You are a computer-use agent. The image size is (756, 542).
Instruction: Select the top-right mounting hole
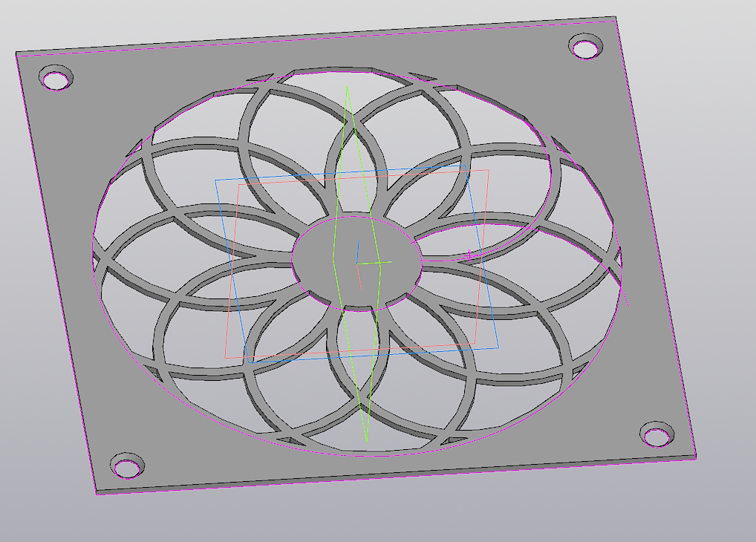pos(586,47)
